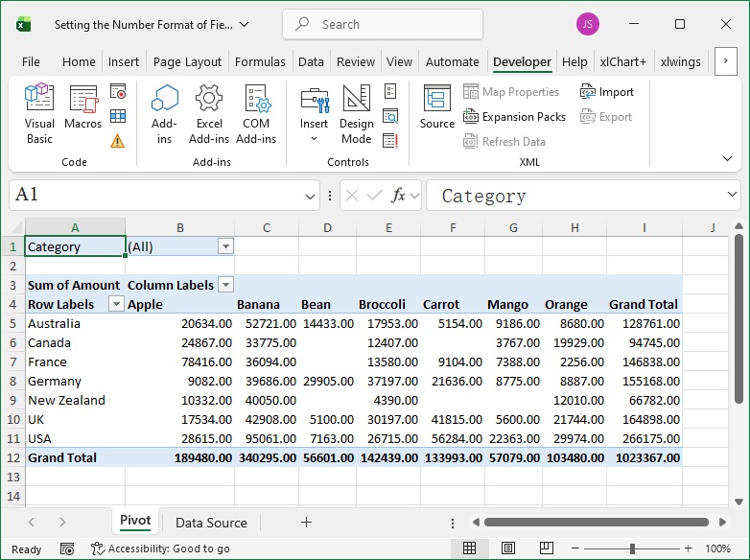Image resolution: width=750 pixels, height=560 pixels.
Task: Open the Insert controls menu
Action: 314,114
